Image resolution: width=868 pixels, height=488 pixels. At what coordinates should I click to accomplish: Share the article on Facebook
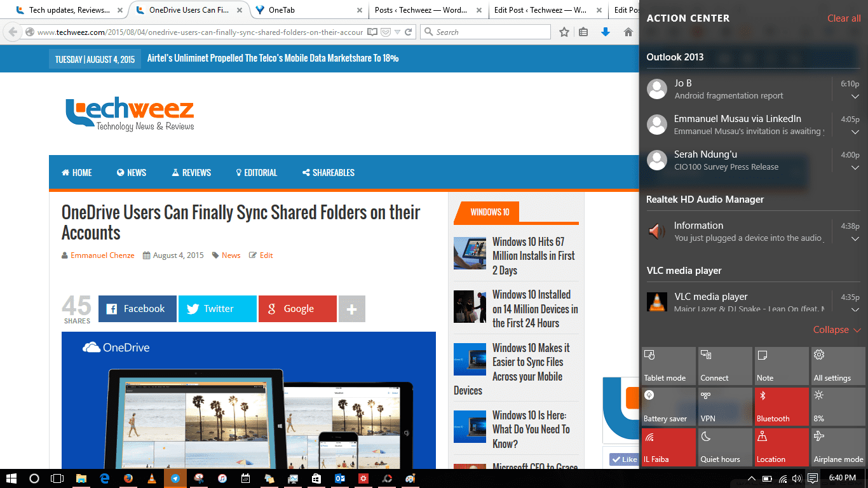(x=137, y=309)
